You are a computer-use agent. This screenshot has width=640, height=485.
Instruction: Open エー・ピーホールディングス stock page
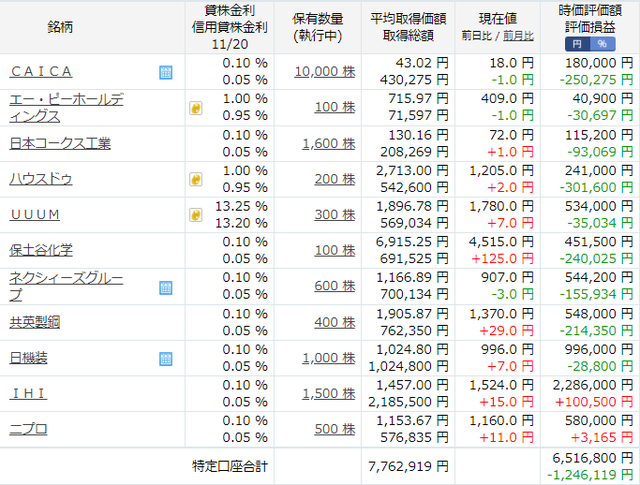coord(66,108)
